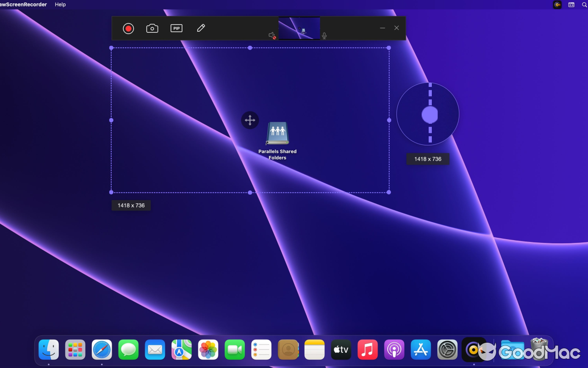Open the Parallels Shared Folders icon
Viewport: 588px width, 368px height.
pyautogui.click(x=277, y=133)
